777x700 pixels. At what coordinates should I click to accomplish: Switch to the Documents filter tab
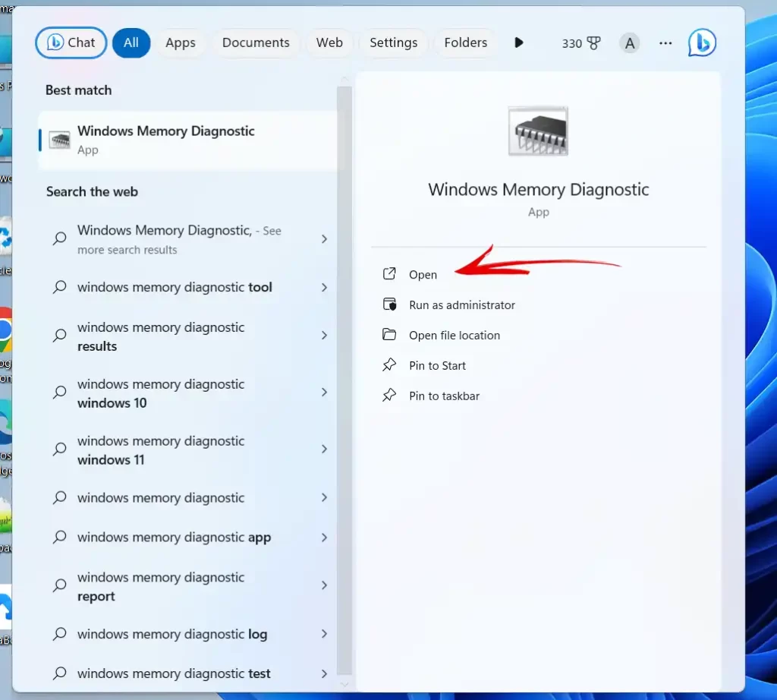pyautogui.click(x=256, y=43)
